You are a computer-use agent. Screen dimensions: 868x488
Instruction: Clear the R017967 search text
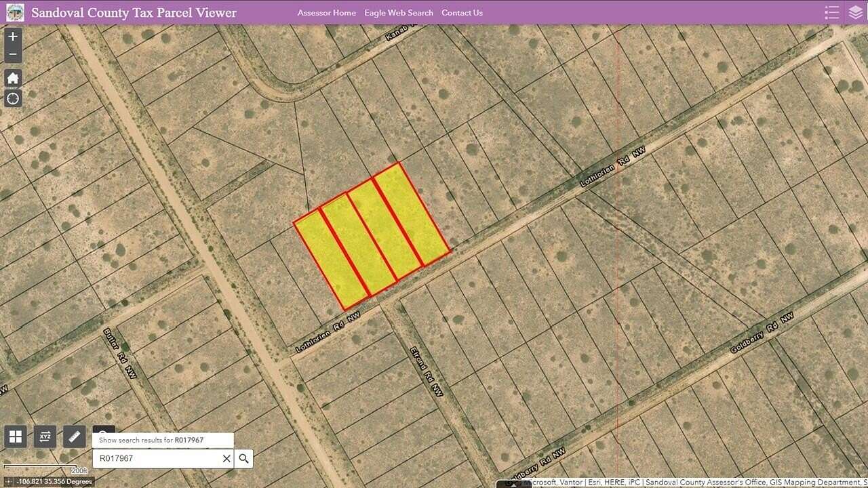coord(226,459)
